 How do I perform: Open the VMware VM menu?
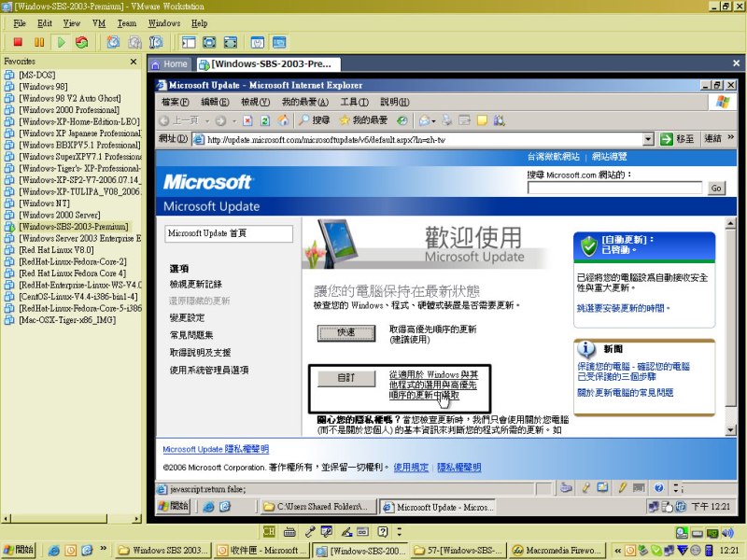pos(99,23)
